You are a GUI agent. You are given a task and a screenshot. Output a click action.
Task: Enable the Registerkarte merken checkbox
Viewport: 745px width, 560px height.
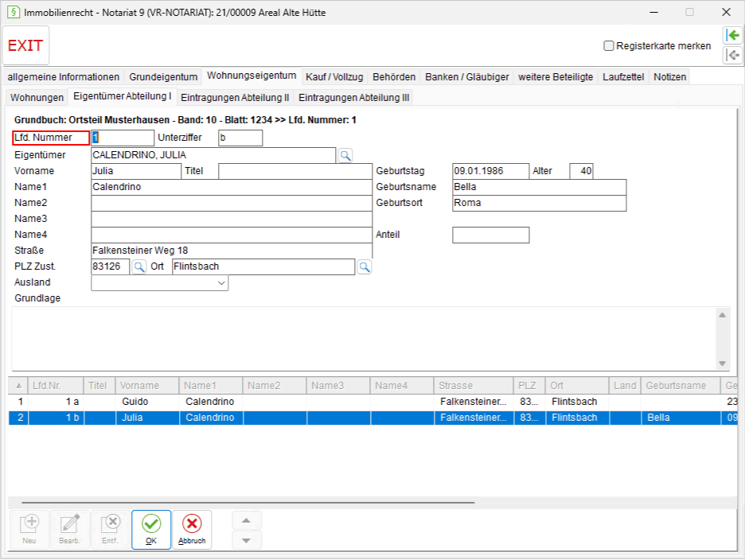(x=609, y=46)
